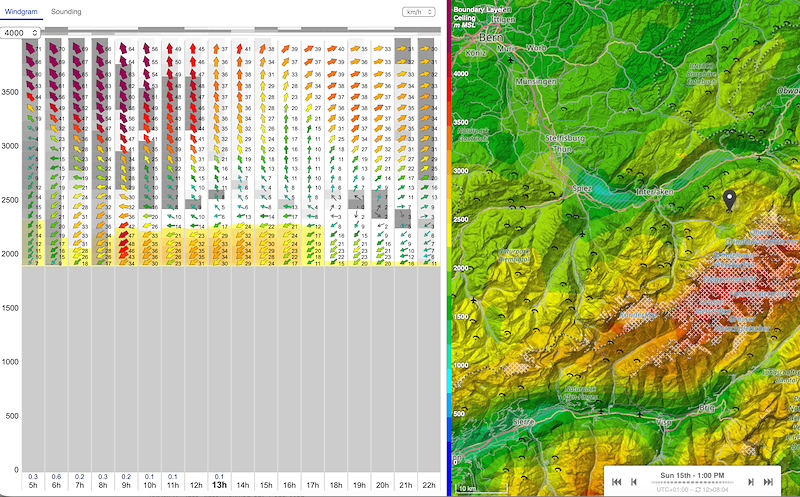Switch to the Sounding tab
This screenshot has width=800, height=497.
[66, 11]
